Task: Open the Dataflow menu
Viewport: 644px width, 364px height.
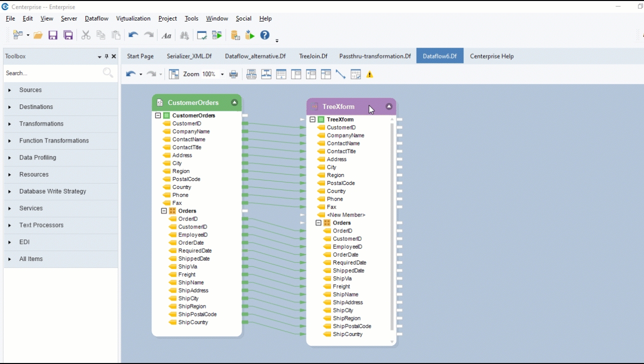Action: click(96, 18)
